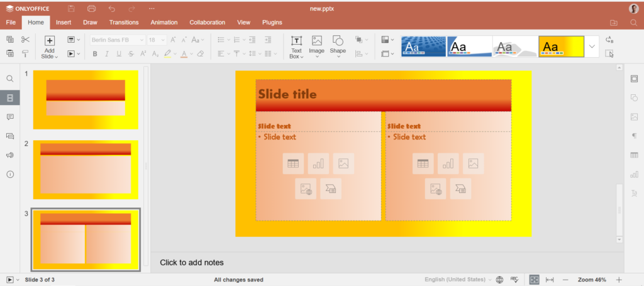Open the Highlight color picker
The image size is (644, 286).
pos(170,54)
